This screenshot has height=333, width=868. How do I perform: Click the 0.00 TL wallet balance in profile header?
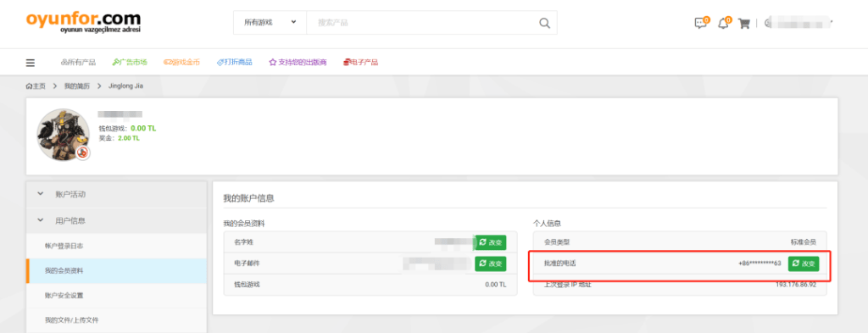coord(143,128)
